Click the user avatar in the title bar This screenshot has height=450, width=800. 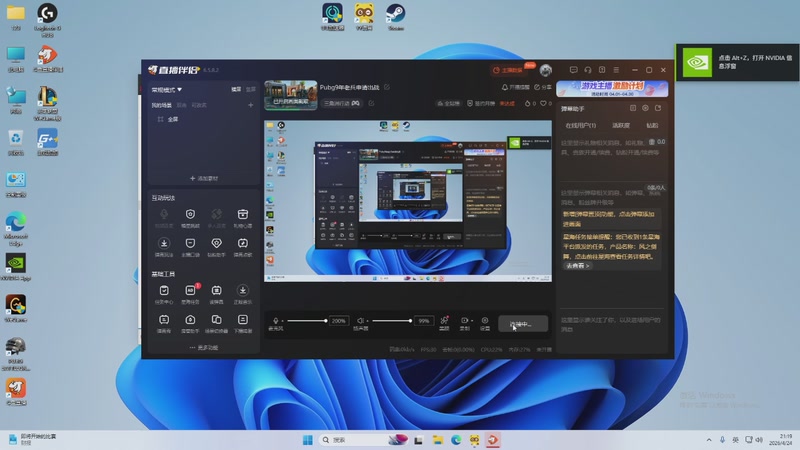[x=546, y=70]
